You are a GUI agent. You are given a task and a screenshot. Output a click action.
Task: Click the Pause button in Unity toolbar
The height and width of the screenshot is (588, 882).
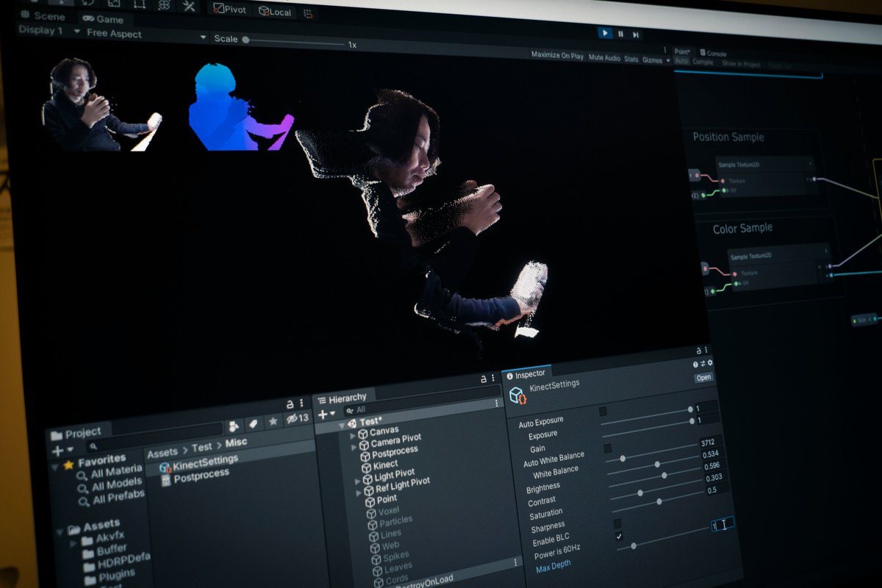click(620, 34)
